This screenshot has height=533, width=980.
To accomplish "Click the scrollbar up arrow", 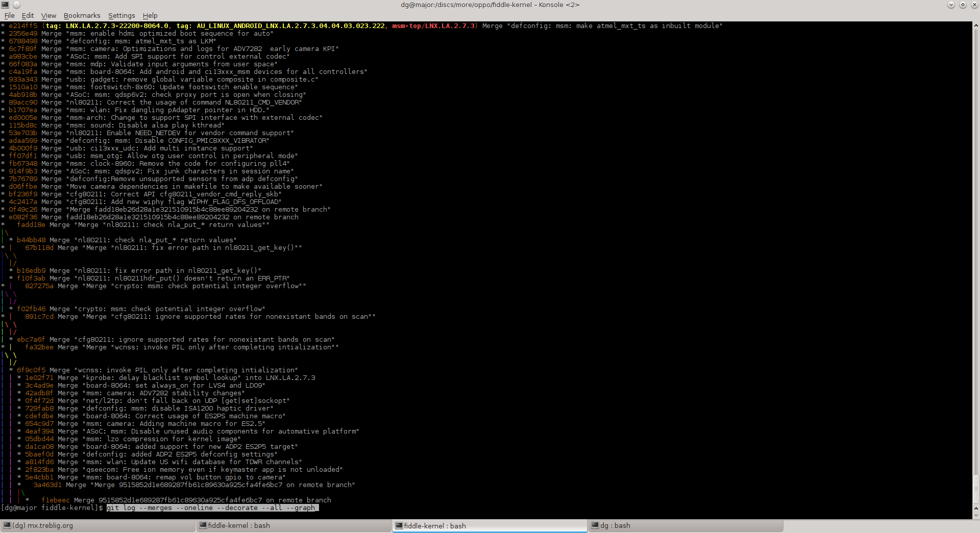I will click(x=976, y=26).
